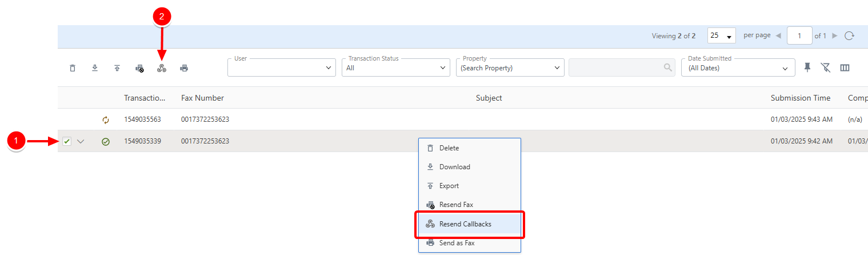This screenshot has height=255, width=868.
Task: Open the Date Submitted dropdown
Action: pos(738,67)
